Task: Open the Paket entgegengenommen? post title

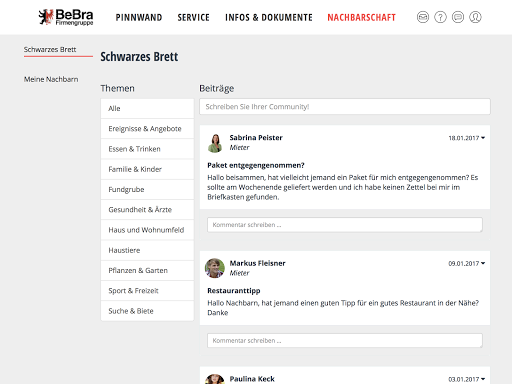Action: coord(256,165)
